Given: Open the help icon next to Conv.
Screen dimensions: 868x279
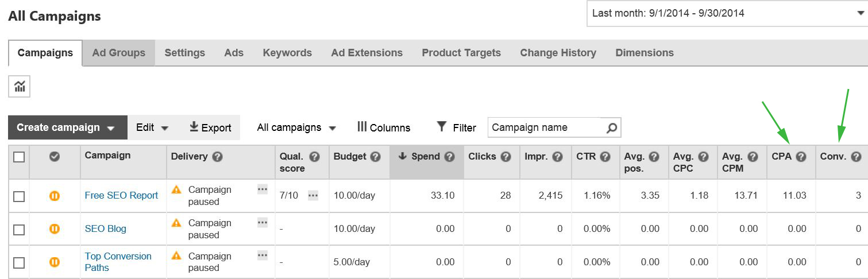Looking at the screenshot, I should point(856,157).
